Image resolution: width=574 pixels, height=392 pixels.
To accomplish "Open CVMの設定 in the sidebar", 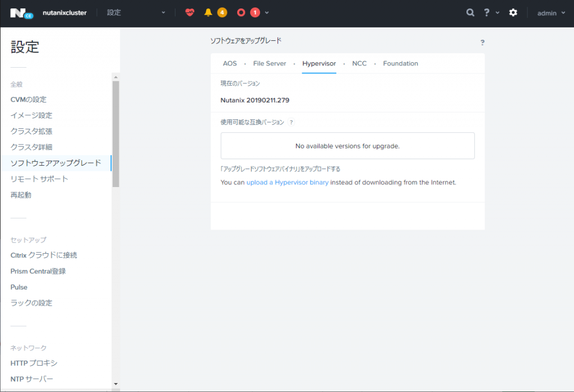I will [29, 100].
